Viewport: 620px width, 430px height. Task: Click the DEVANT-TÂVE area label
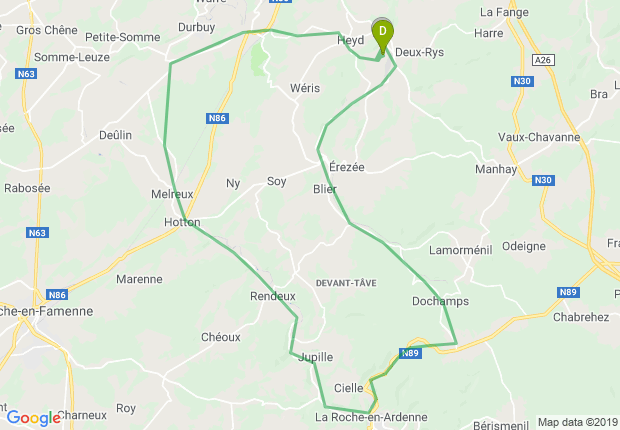(x=346, y=283)
